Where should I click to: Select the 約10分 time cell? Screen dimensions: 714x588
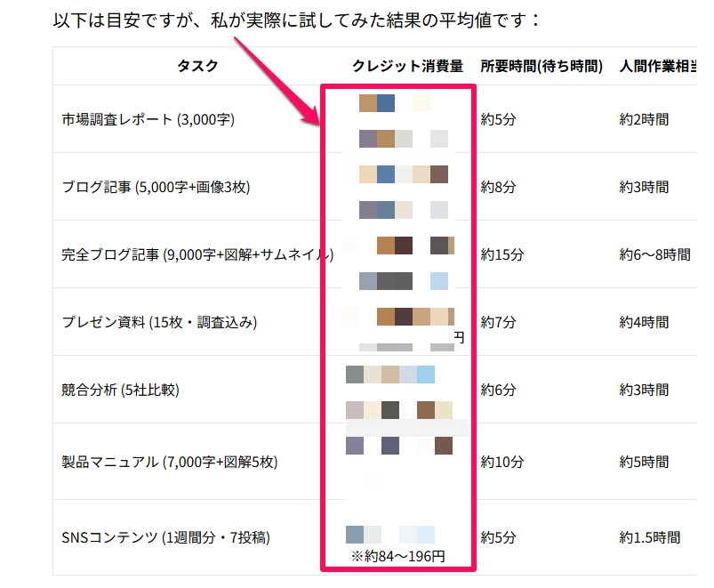pyautogui.click(x=502, y=462)
